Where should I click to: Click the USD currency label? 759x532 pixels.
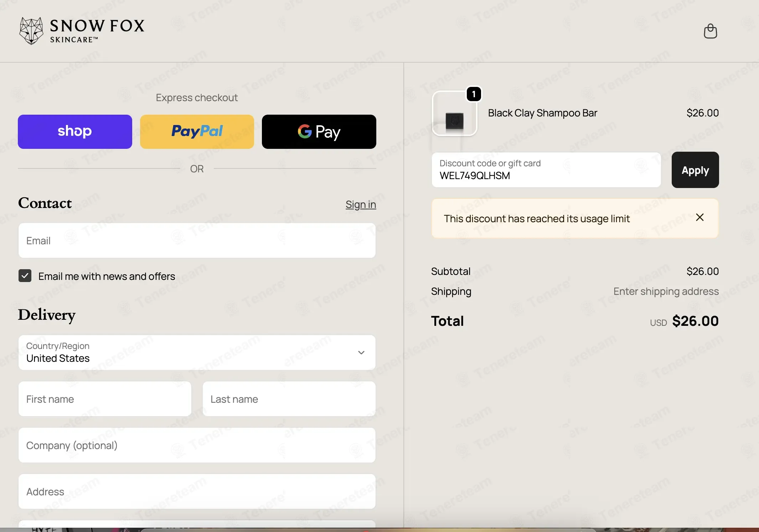(658, 323)
